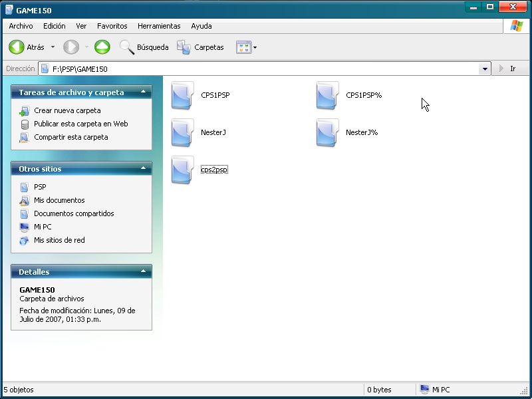Collapse the Tareas de archivo y carpeta panel

click(143, 92)
